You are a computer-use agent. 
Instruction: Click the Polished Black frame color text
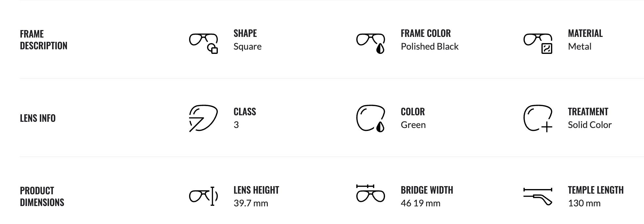429,47
